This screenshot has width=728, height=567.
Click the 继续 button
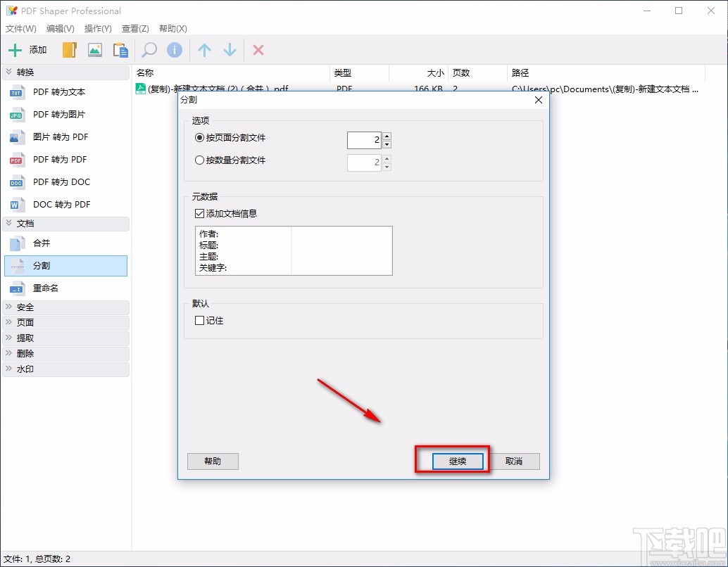[x=458, y=461]
